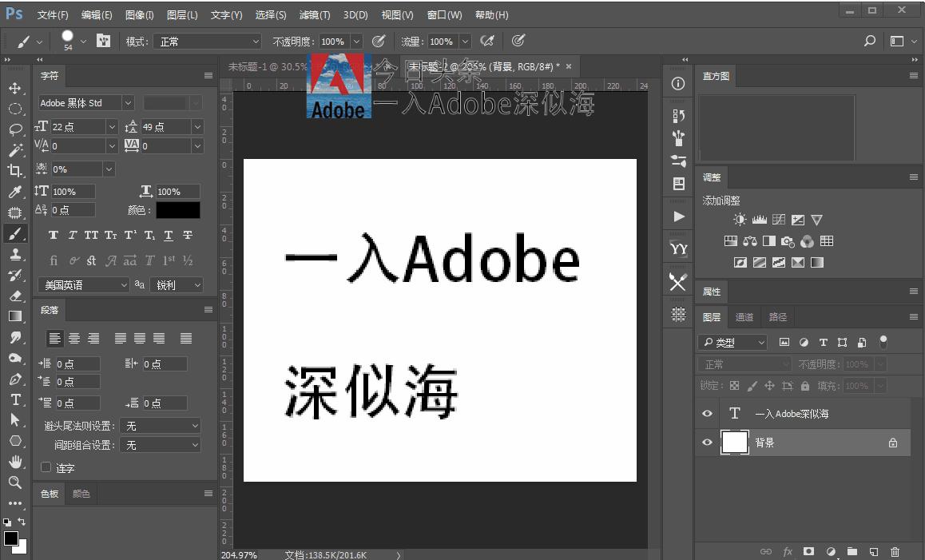Open the 锐利 anti-aliasing dropdown

177,284
